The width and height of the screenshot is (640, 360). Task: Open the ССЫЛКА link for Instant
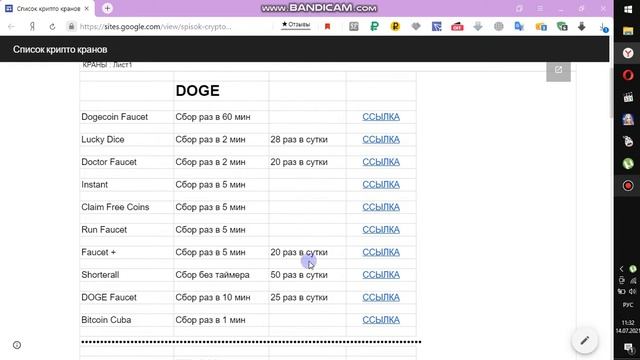(x=381, y=184)
